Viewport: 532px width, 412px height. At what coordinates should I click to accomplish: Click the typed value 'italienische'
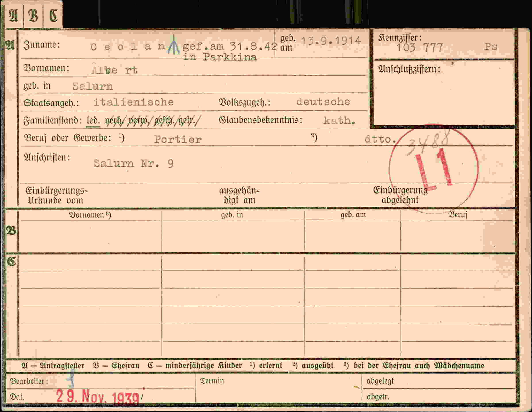tap(134, 102)
